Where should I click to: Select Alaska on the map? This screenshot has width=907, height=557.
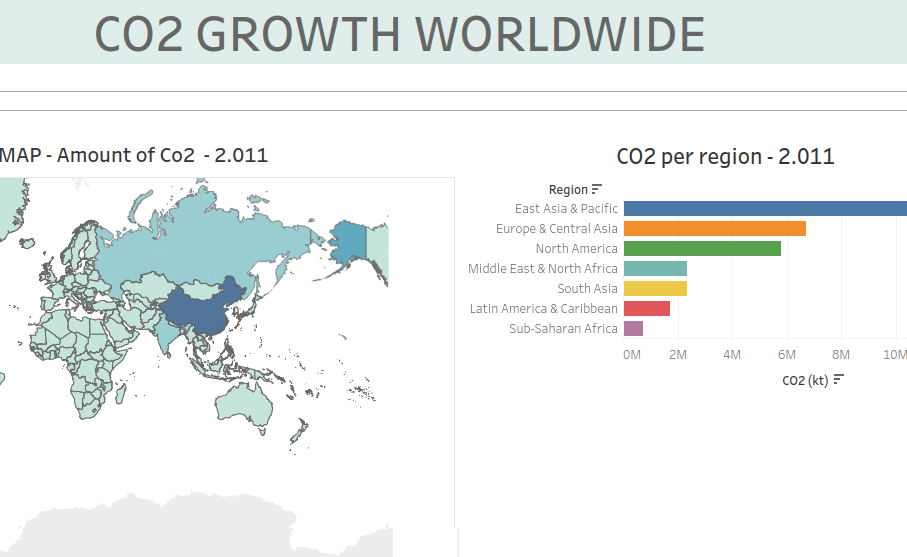(349, 241)
